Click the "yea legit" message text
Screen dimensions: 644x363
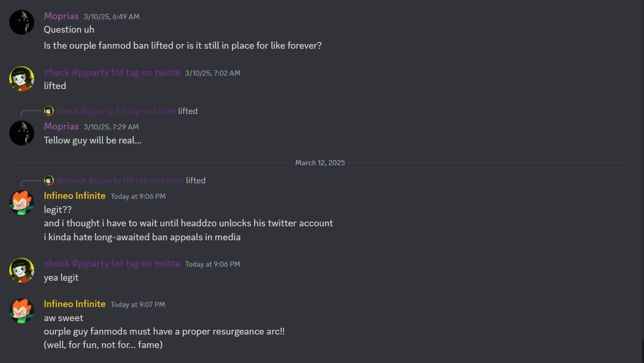point(61,278)
